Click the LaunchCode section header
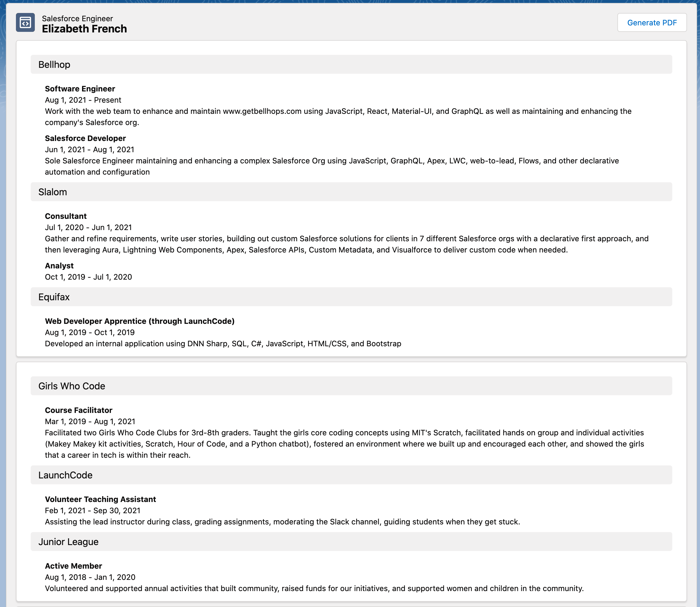The image size is (700, 607). click(x=351, y=475)
